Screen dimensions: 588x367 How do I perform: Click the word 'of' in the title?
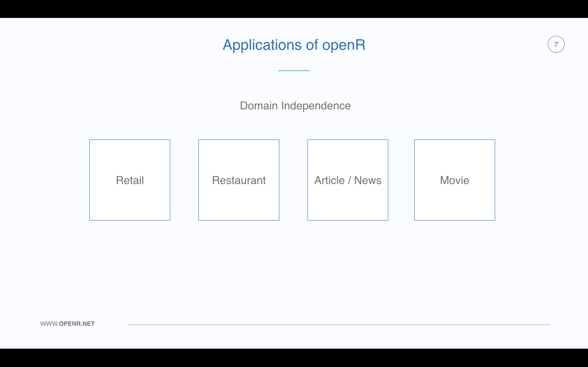coord(312,45)
